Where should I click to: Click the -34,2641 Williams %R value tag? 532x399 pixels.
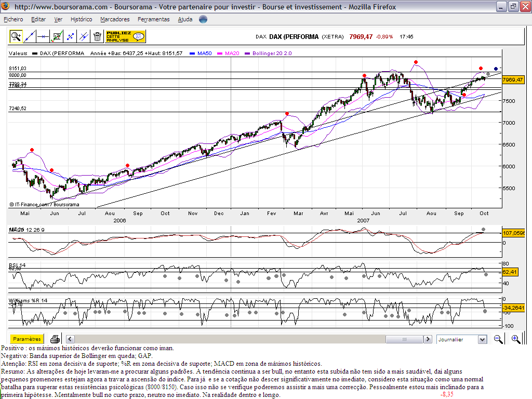click(x=514, y=308)
